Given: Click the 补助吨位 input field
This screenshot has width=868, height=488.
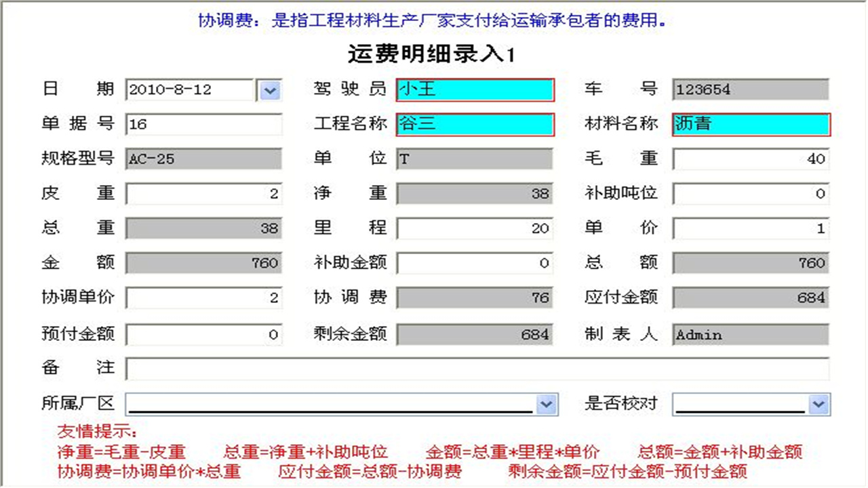Looking at the screenshot, I should [x=749, y=194].
